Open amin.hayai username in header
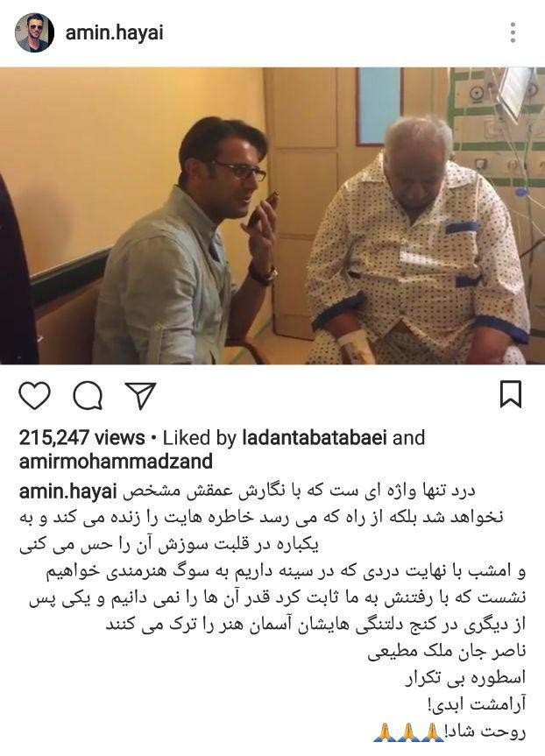Viewport: 545px width, 756px height. 114,32
